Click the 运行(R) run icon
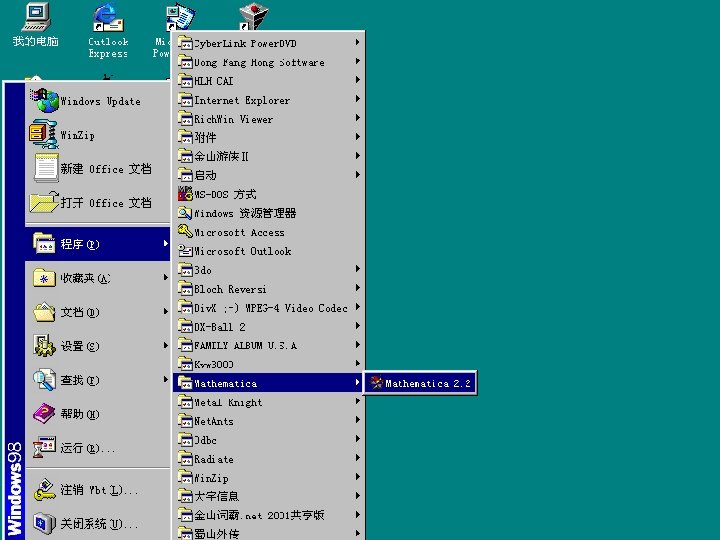 point(45,447)
